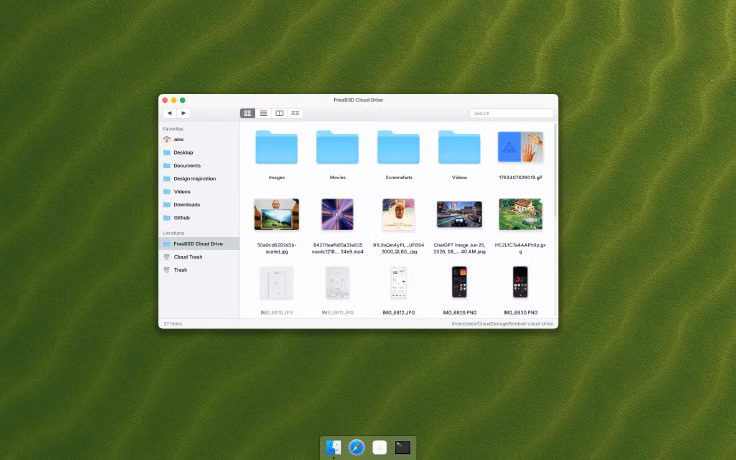Select FreeBSD Cloud Drive in Locations
The image size is (736, 460).
[x=199, y=244]
